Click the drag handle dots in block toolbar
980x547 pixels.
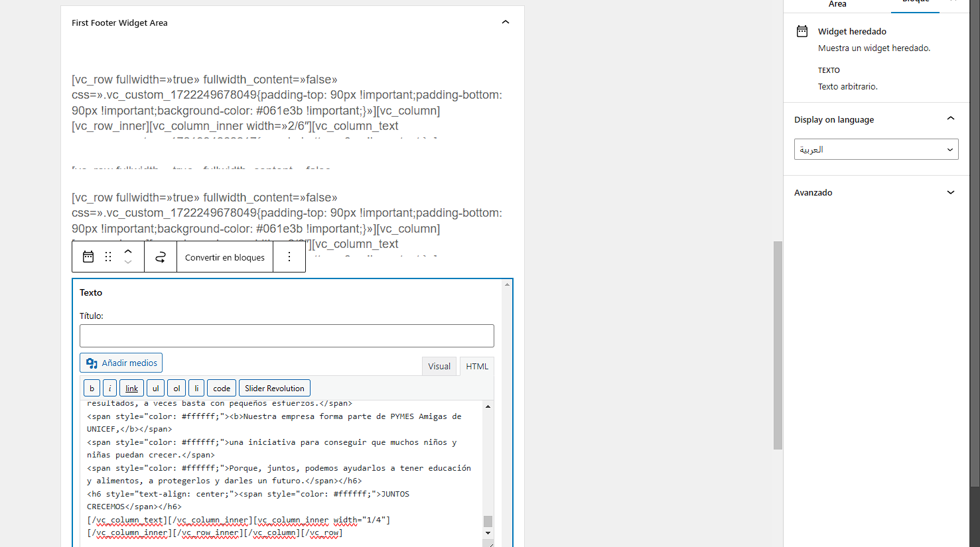(x=108, y=257)
